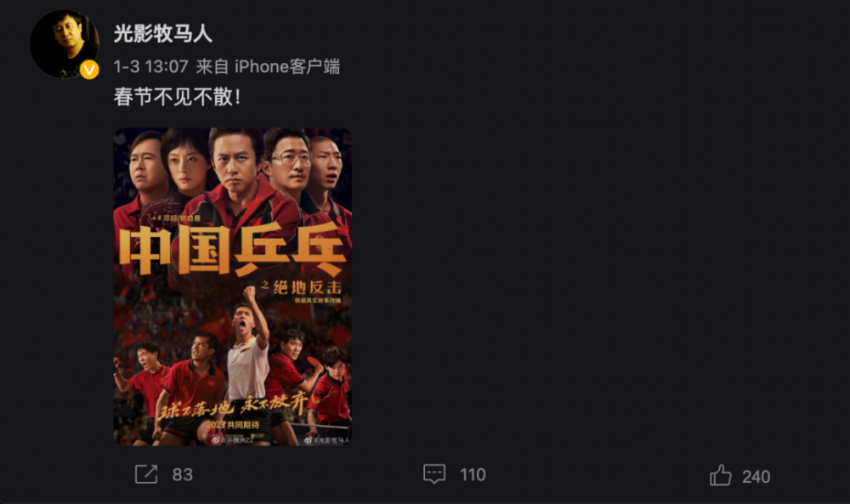This screenshot has width=850, height=504.
Task: Click the 绝地反击 subtitle on the poster
Action: pyautogui.click(x=307, y=287)
